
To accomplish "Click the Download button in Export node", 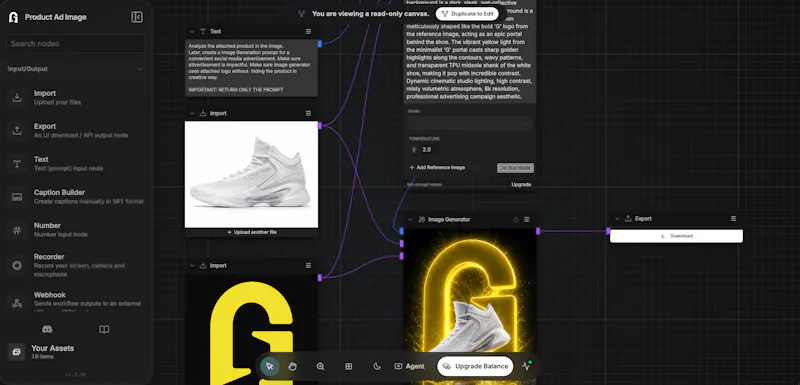I will point(676,236).
